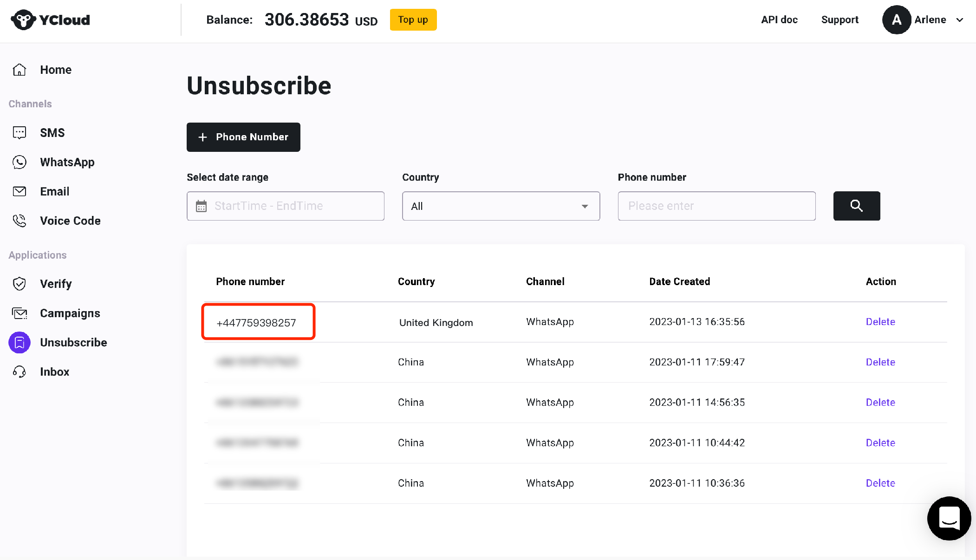Add a Phone Number button
This screenshot has height=560, width=976.
(x=243, y=137)
